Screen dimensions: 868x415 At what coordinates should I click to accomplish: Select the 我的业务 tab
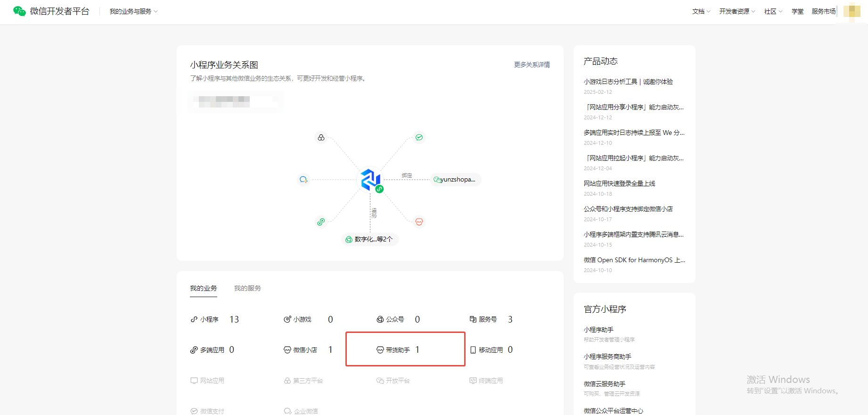[204, 288]
